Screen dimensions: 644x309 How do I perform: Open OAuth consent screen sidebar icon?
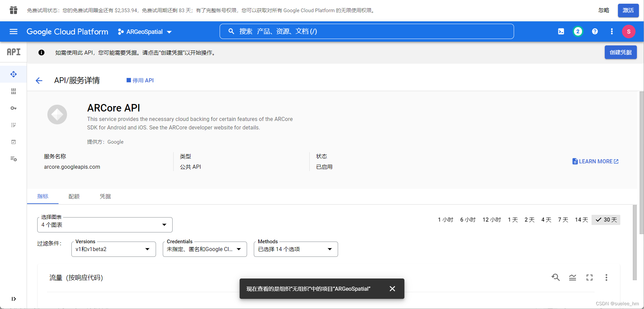(x=14, y=125)
